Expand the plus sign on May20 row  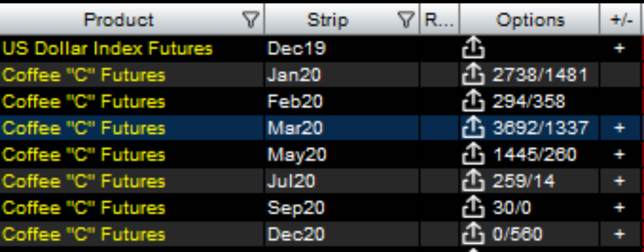click(x=619, y=155)
